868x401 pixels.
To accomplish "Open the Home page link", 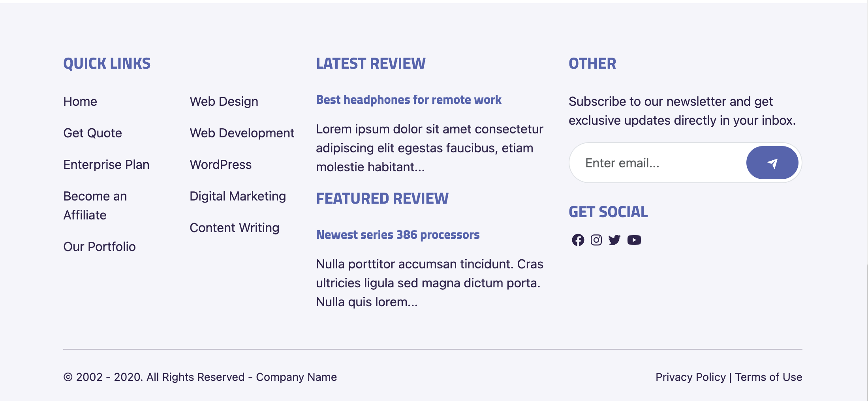I will pos(80,101).
